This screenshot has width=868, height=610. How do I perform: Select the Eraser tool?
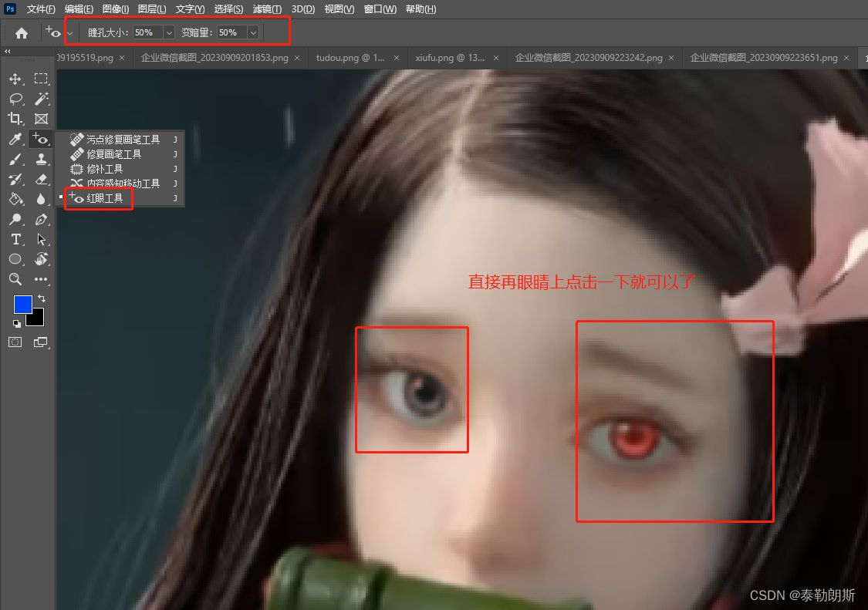tap(41, 180)
